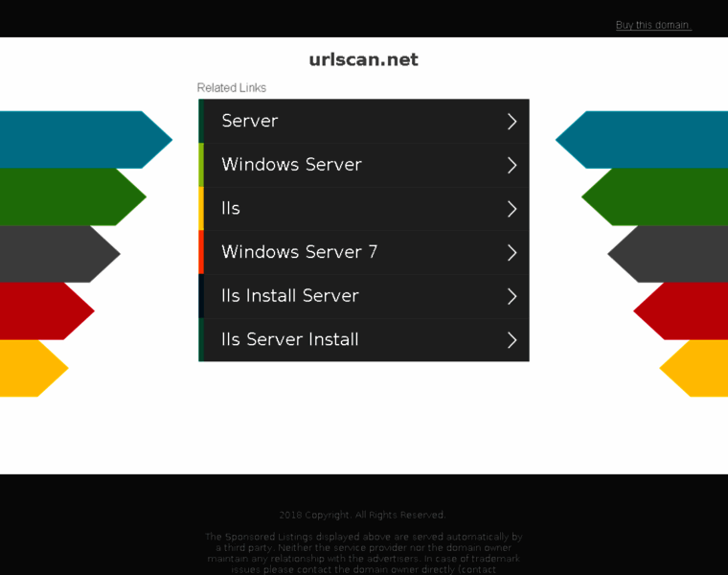Click the chevron in IIs Server Install row
The image size is (728, 575).
coord(512,340)
